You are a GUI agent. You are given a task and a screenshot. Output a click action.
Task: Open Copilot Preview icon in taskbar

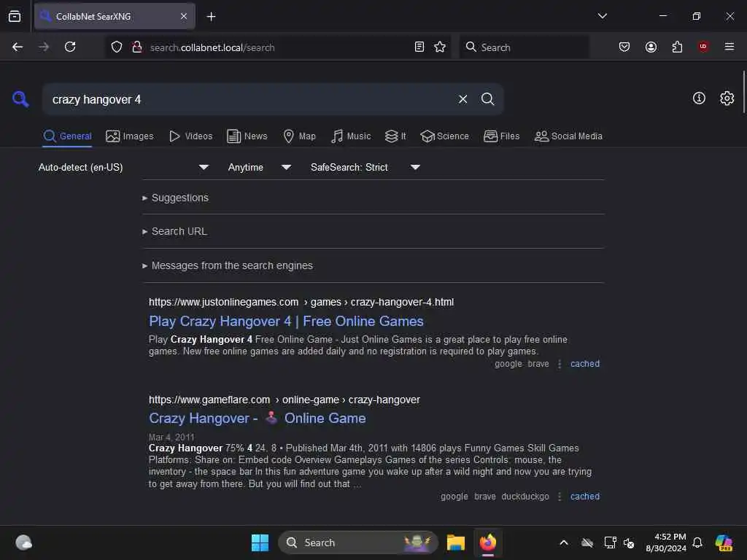click(724, 542)
